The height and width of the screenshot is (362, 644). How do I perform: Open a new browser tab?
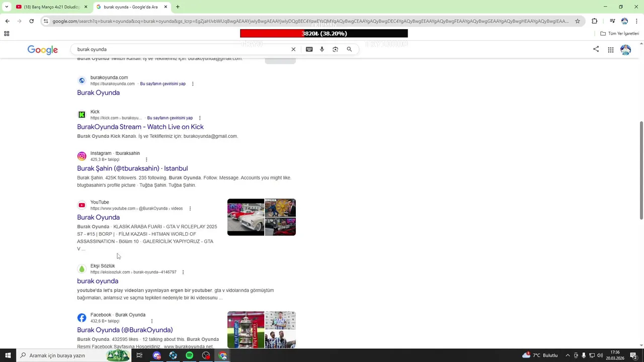(178, 7)
